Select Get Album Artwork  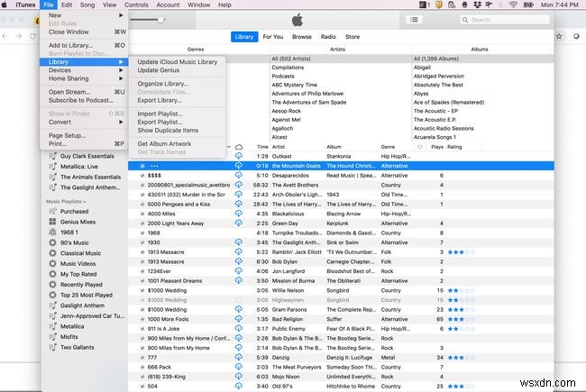pos(177,143)
